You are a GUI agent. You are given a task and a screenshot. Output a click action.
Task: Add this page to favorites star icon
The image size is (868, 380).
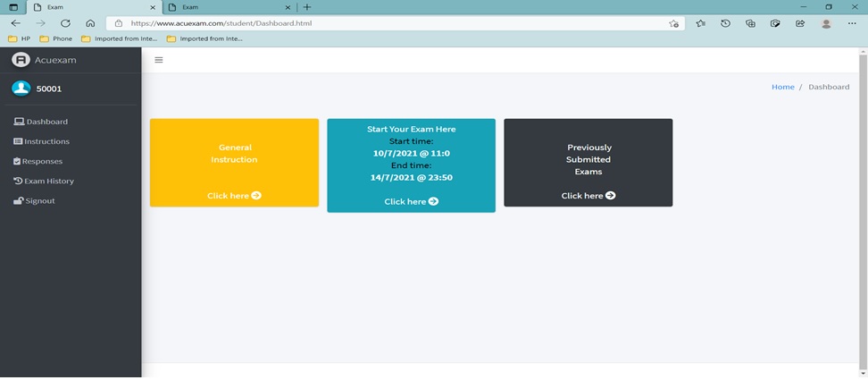pyautogui.click(x=673, y=24)
